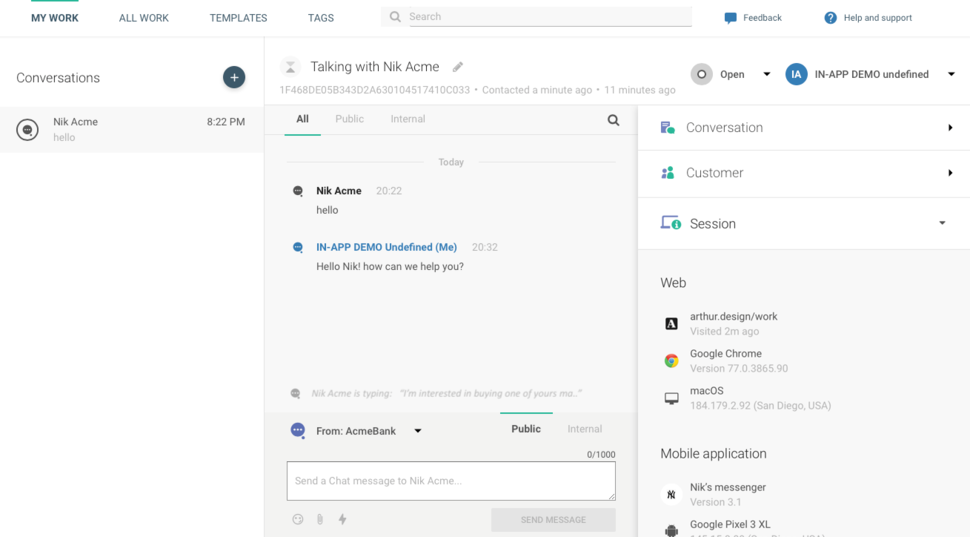970x537 pixels.
Task: Click the chat message input field
Action: (x=451, y=481)
